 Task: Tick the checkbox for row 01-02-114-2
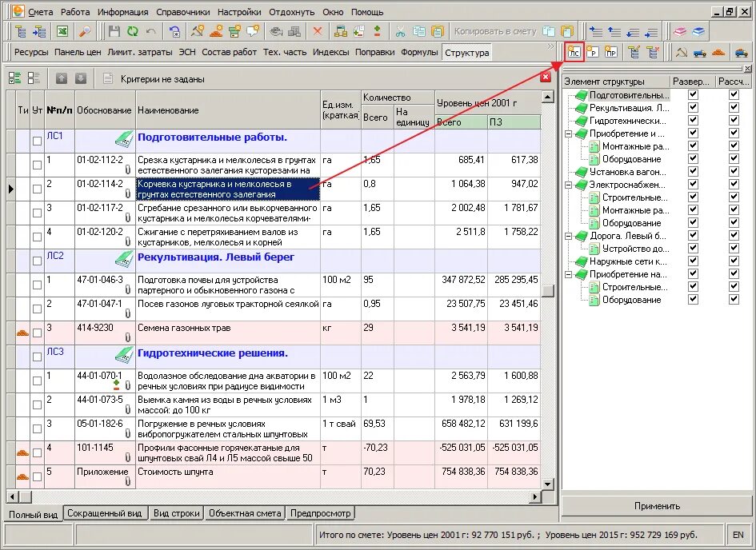pos(37,189)
